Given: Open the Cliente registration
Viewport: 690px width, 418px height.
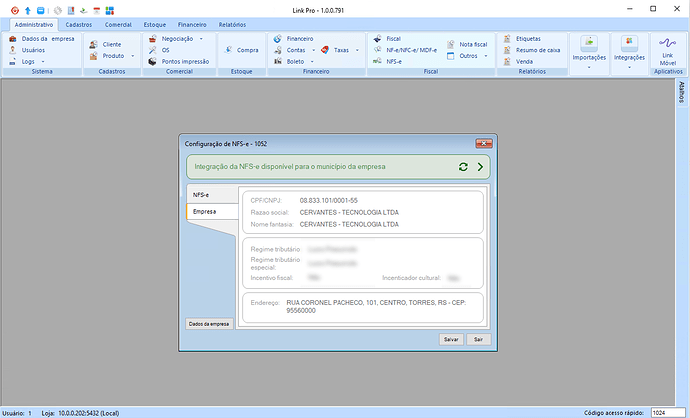Looking at the screenshot, I should click(111, 45).
